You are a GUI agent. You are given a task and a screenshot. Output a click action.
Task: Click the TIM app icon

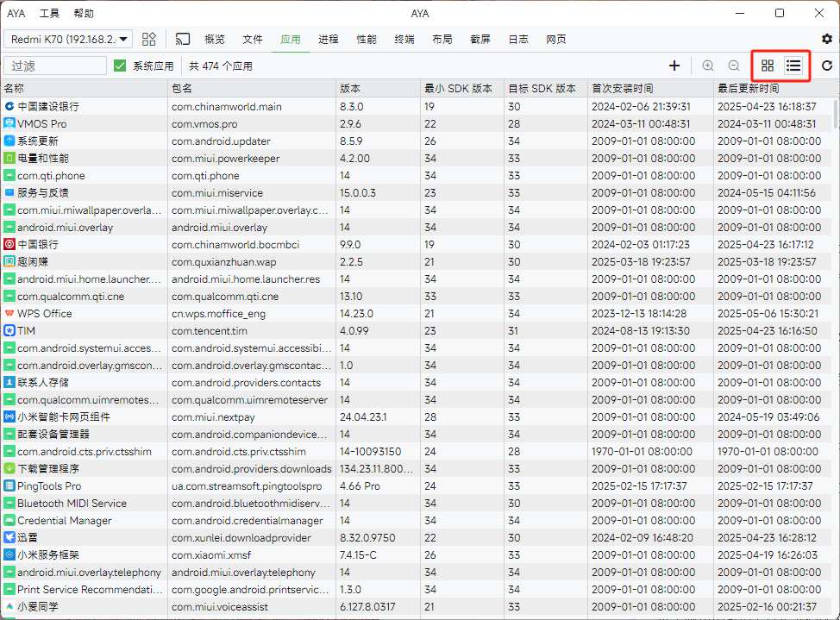9,330
